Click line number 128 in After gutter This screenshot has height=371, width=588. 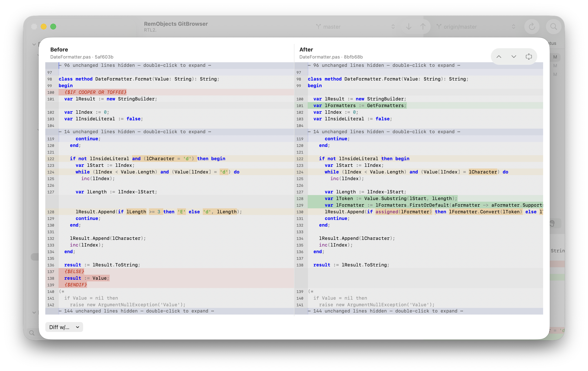pos(300,199)
